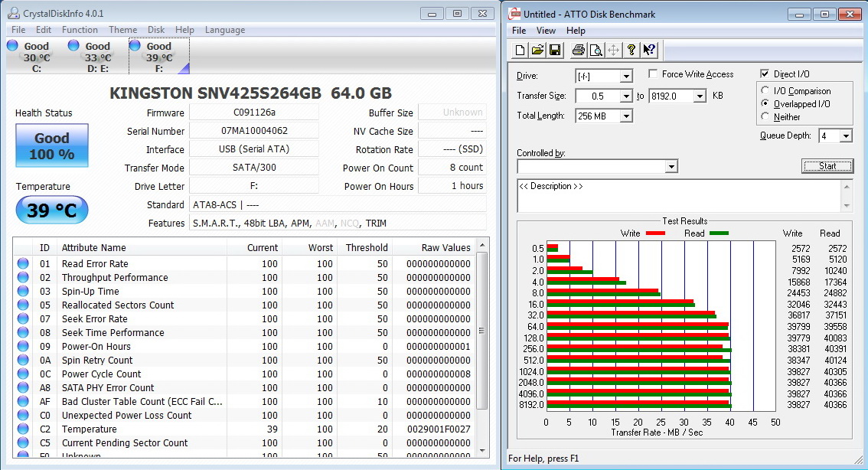Click the Firmware field C091126a
Screen dimensions: 868x470
click(254, 113)
